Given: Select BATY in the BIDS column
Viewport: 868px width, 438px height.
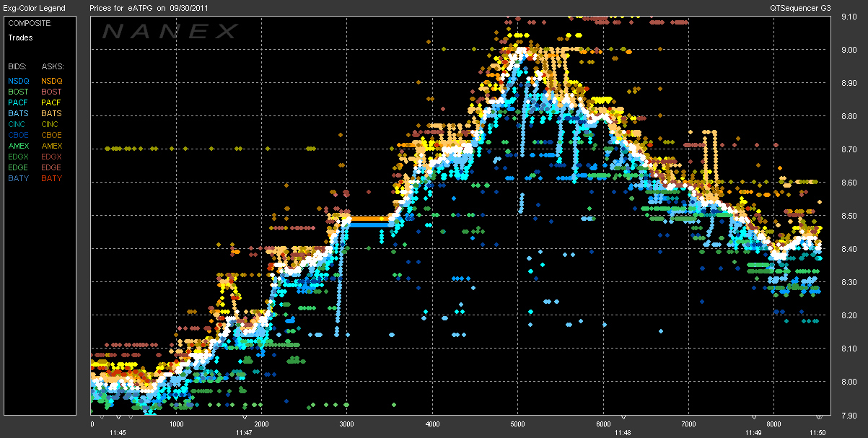Looking at the screenshot, I should tap(19, 178).
